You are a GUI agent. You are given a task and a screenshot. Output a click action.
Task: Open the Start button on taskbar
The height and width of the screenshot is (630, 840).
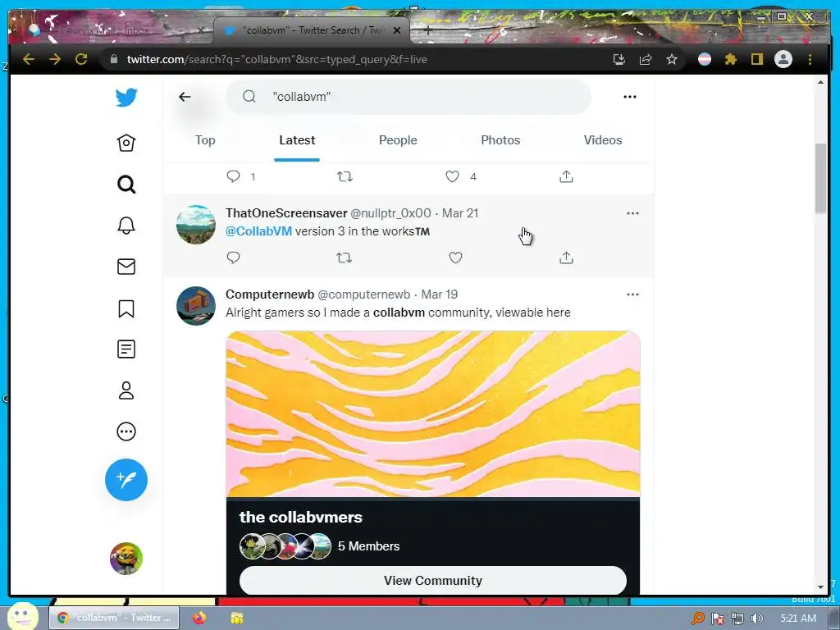22,617
